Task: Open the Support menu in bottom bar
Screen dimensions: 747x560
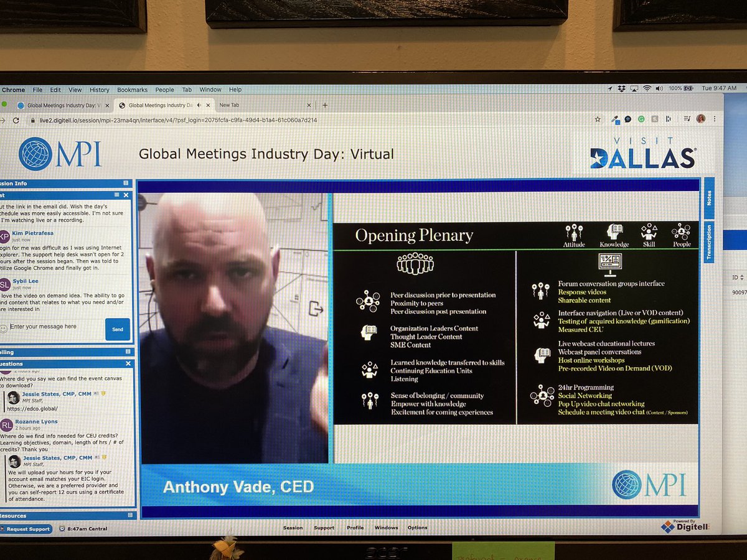Action: [x=324, y=528]
